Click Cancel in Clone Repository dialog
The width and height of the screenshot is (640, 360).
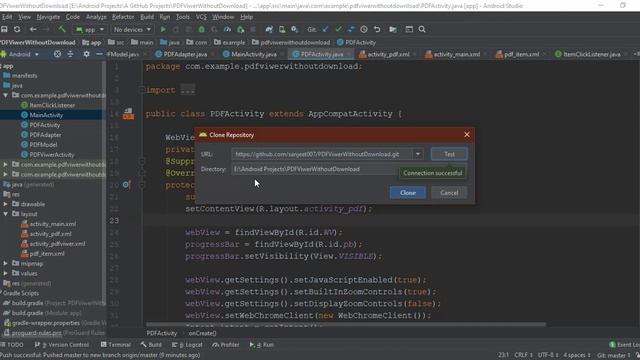point(449,193)
